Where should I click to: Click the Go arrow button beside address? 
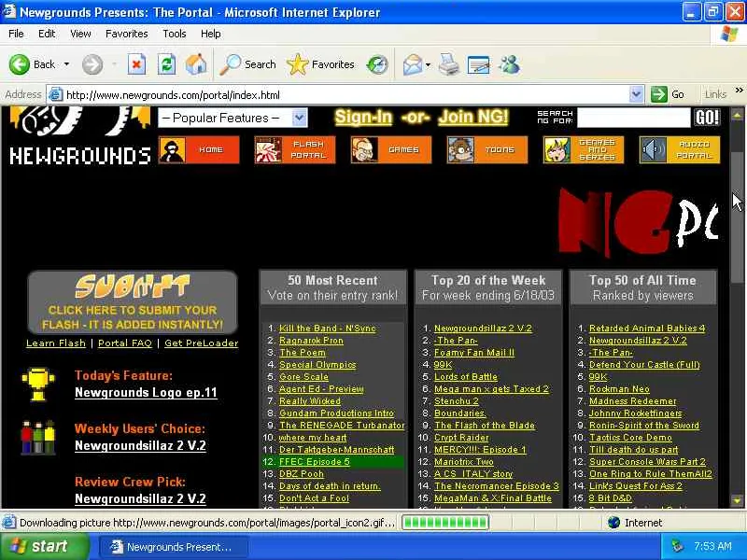tap(668, 94)
